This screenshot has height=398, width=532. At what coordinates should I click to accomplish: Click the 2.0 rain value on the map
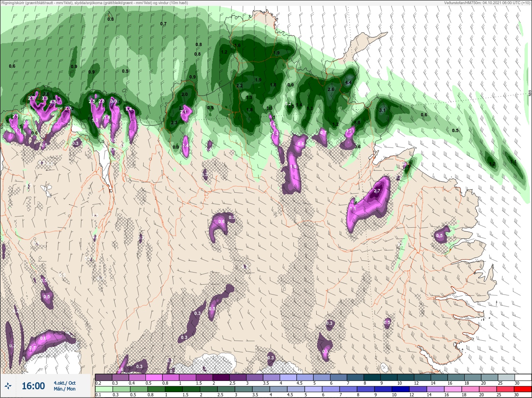click(x=185, y=94)
